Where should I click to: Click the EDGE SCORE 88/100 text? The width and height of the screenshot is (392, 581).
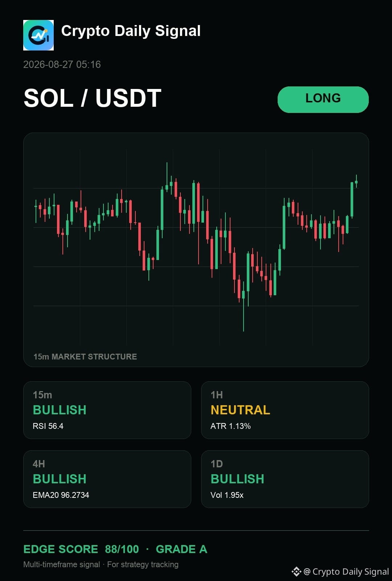pyautogui.click(x=81, y=549)
